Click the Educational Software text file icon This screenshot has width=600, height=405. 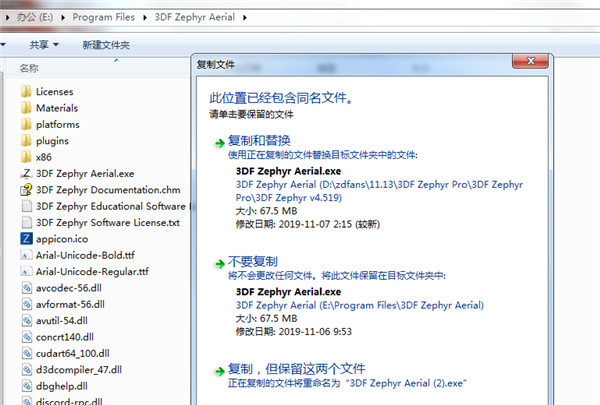(26, 206)
